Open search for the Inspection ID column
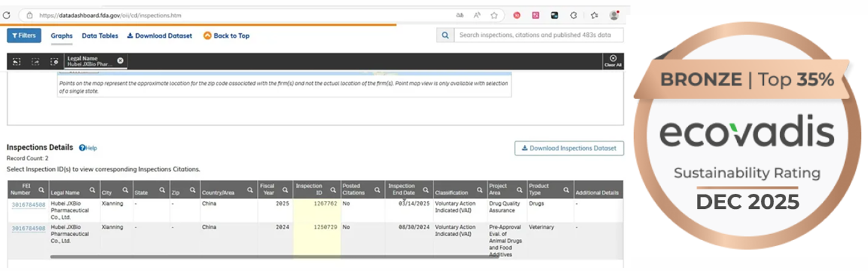 333,190
